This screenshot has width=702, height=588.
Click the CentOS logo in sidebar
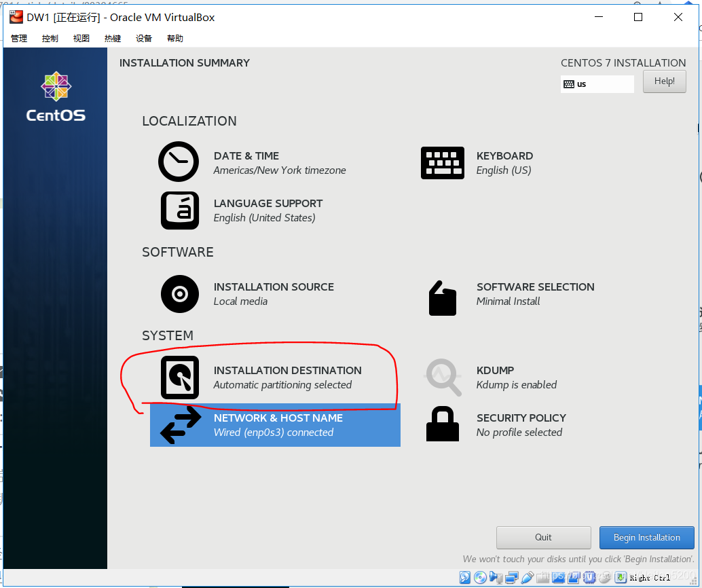pos(56,96)
